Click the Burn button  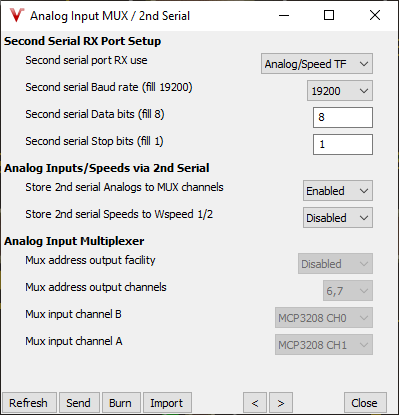coord(121,403)
